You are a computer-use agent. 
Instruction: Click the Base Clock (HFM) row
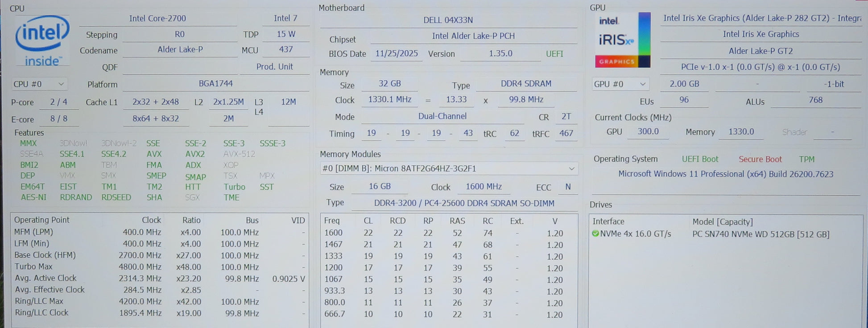point(159,255)
